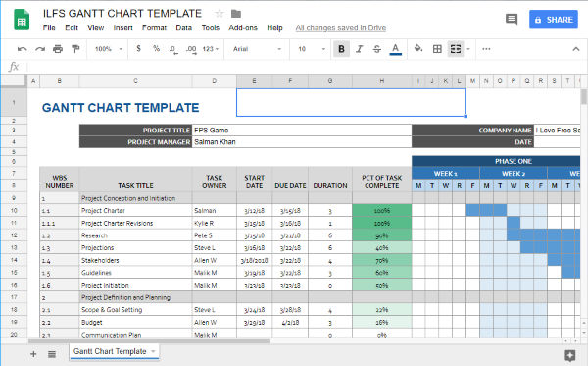Click the Explore button at bottom right
588x366 pixels.
point(570,355)
